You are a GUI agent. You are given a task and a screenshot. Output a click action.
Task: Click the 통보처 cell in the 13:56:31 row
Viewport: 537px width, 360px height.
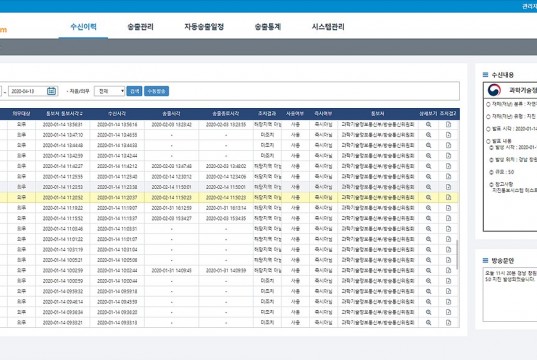click(x=378, y=125)
